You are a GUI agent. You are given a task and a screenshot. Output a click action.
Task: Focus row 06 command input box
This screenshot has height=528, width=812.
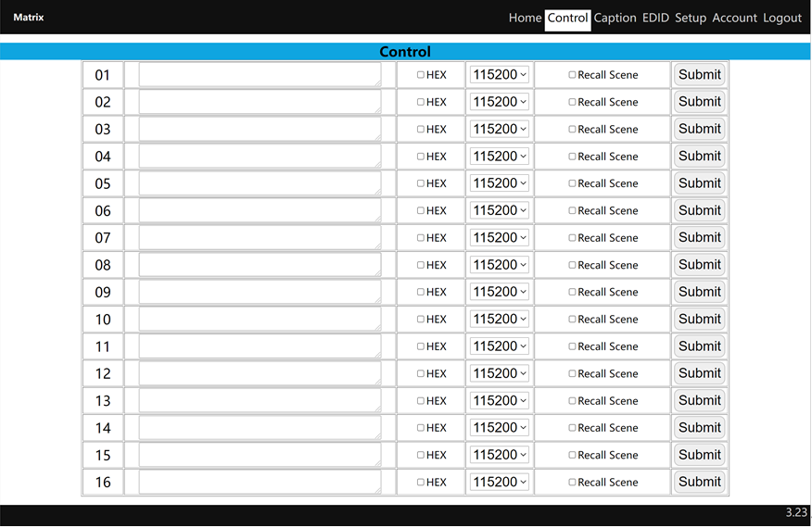(260, 210)
